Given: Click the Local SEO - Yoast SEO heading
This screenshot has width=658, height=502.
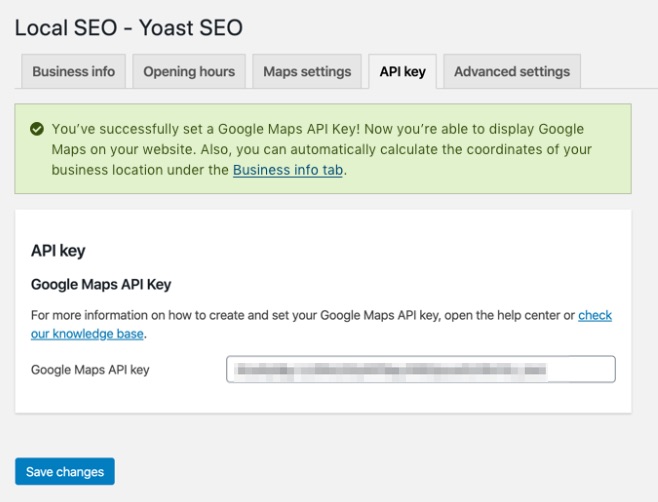Looking at the screenshot, I should tap(129, 28).
